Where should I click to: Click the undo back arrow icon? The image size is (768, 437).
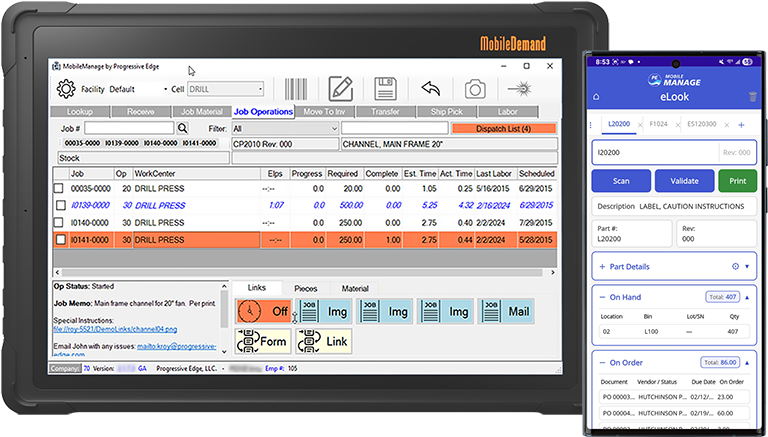431,89
